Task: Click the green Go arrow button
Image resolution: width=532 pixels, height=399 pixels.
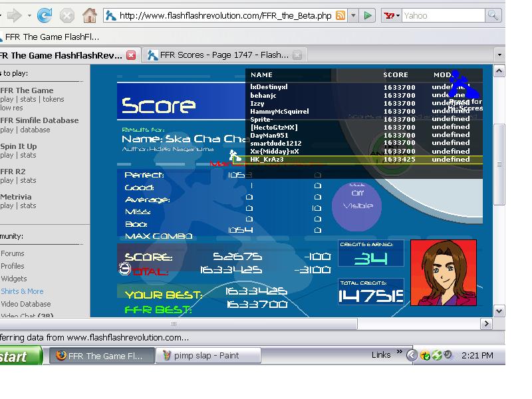Action: [368, 15]
